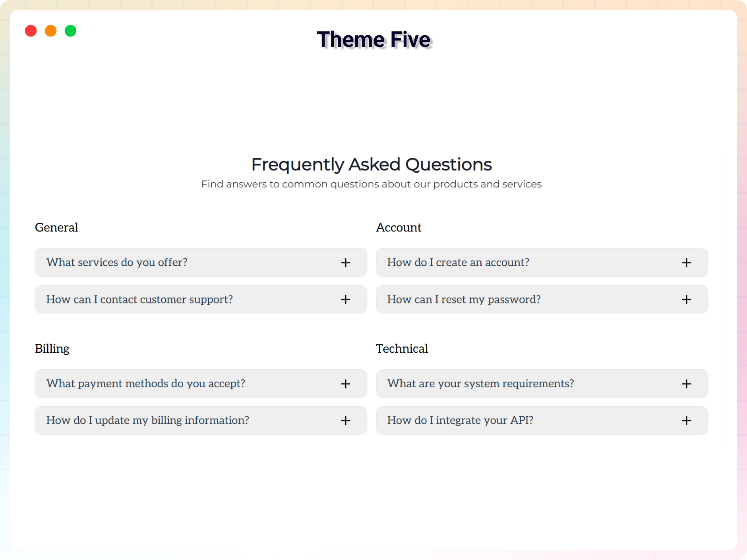Click the red close window control
The width and height of the screenshot is (747, 560).
[31, 31]
